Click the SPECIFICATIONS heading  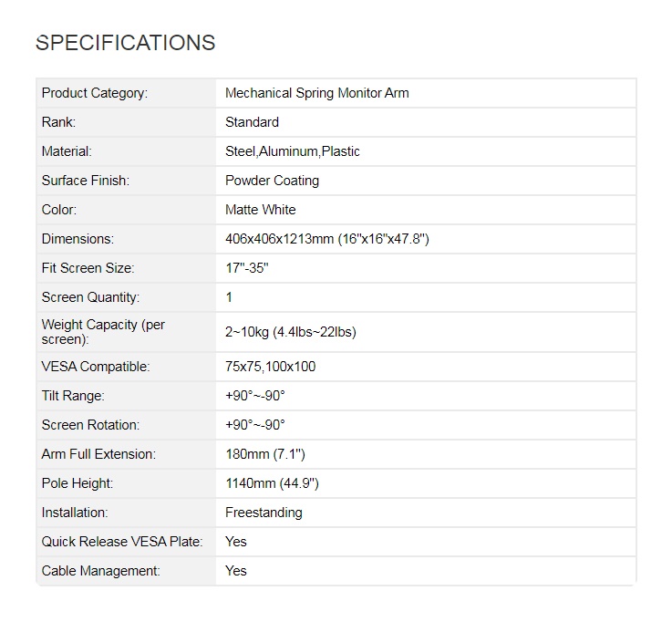[x=125, y=43]
